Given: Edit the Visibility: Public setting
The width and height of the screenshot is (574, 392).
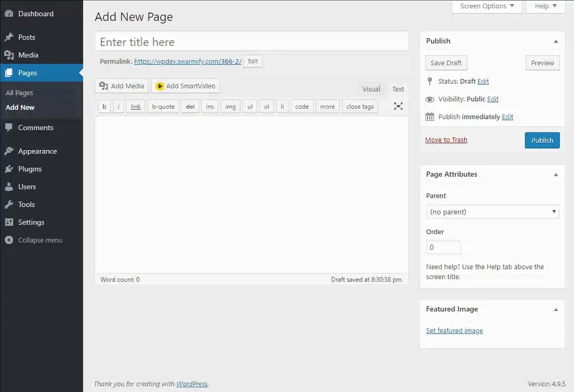Looking at the screenshot, I should pos(493,99).
